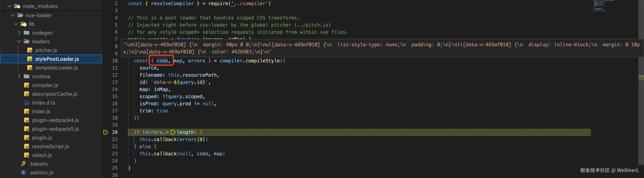
Task: Open descriptorCache.js file
Action: click(54, 94)
